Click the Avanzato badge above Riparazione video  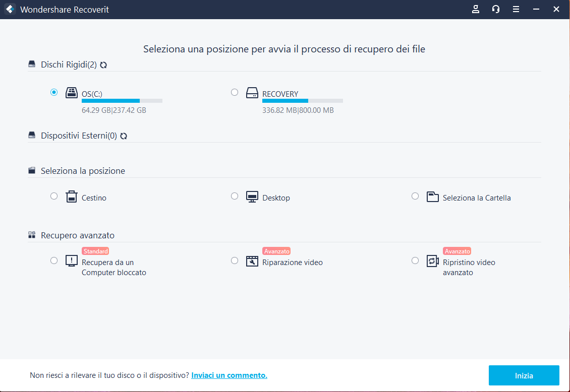click(x=276, y=251)
